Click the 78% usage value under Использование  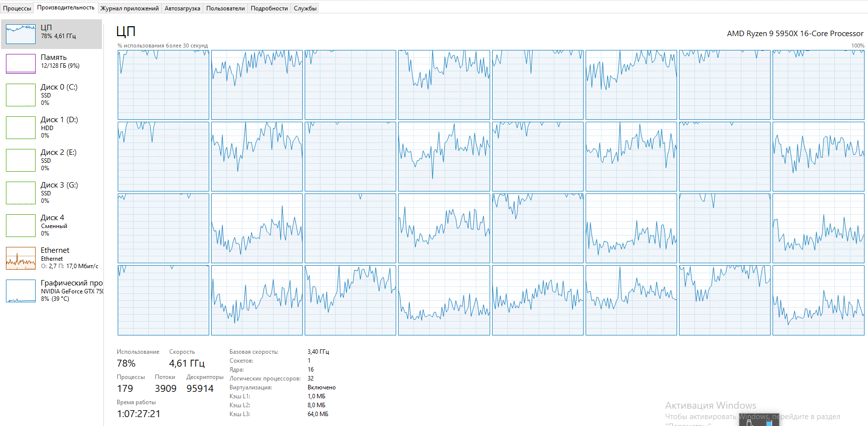pos(126,363)
